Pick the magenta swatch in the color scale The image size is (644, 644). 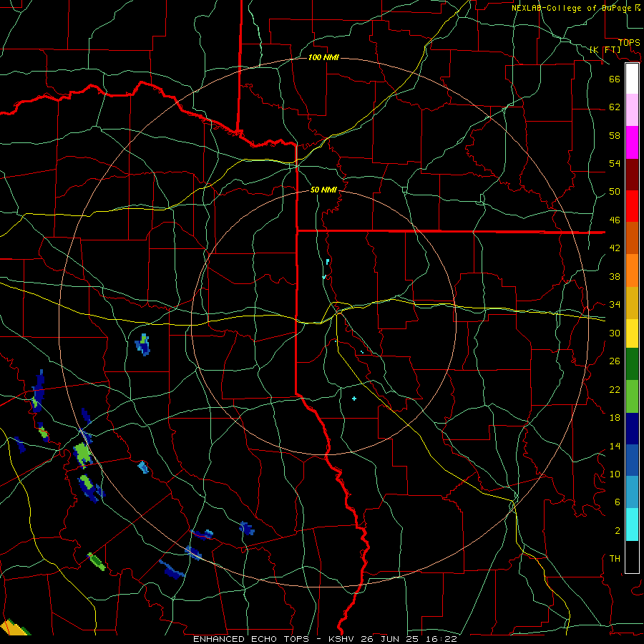click(x=632, y=142)
